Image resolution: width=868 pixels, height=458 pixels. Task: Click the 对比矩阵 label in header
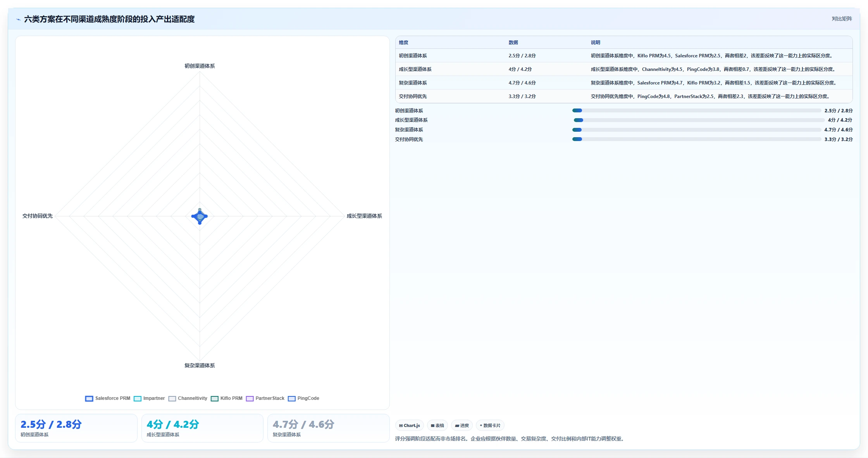[842, 19]
